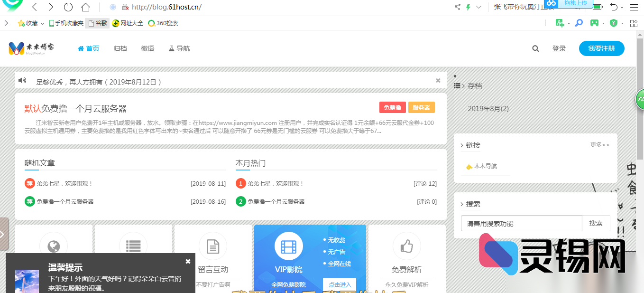Open 网址大全 from the bookmarks bar
Viewport: 644px width, 293px height.
click(127, 22)
